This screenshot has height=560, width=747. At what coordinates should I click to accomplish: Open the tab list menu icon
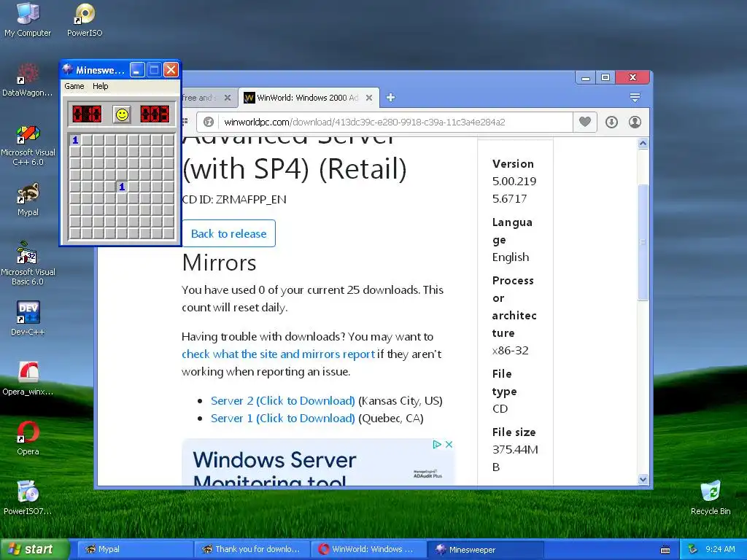click(x=635, y=98)
